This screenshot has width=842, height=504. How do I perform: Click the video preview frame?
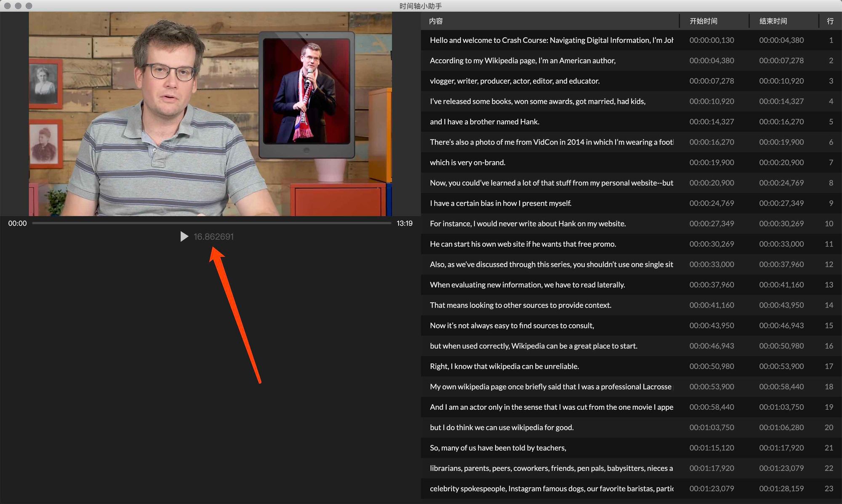210,114
